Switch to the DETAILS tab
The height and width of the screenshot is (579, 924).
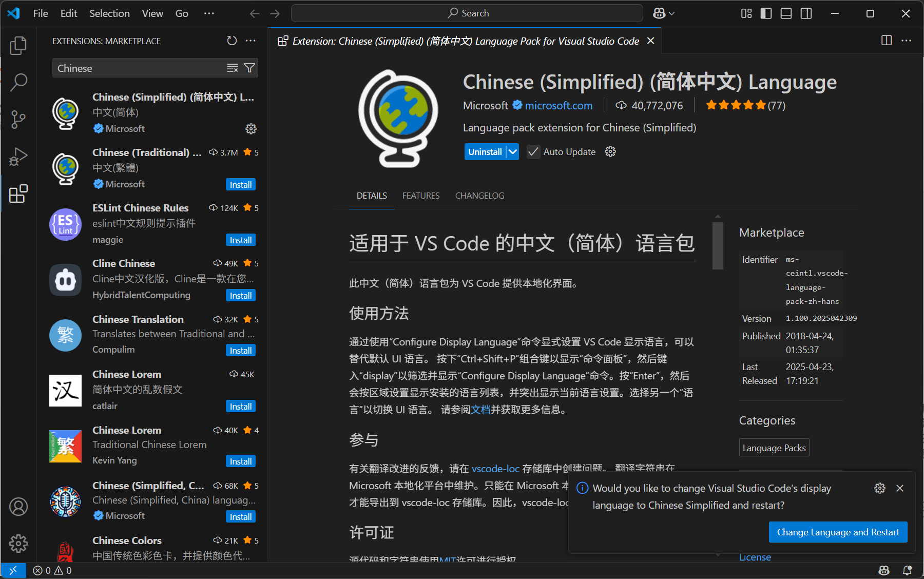(372, 196)
